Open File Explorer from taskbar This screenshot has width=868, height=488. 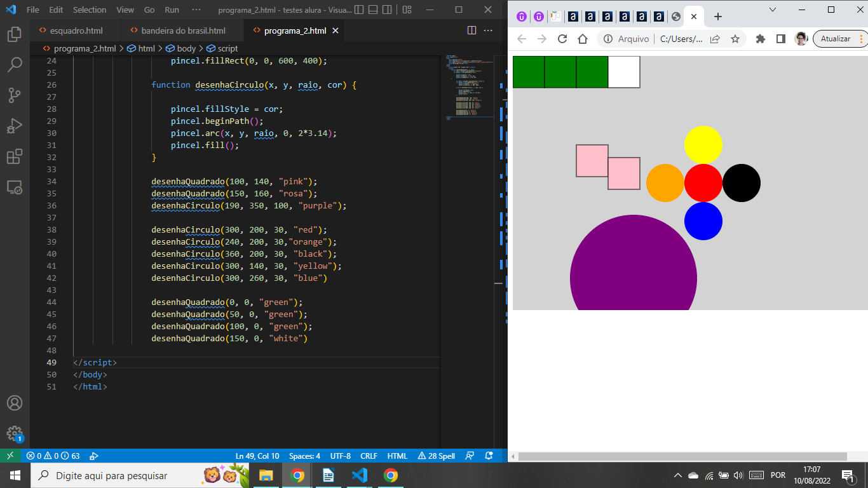coord(266,475)
